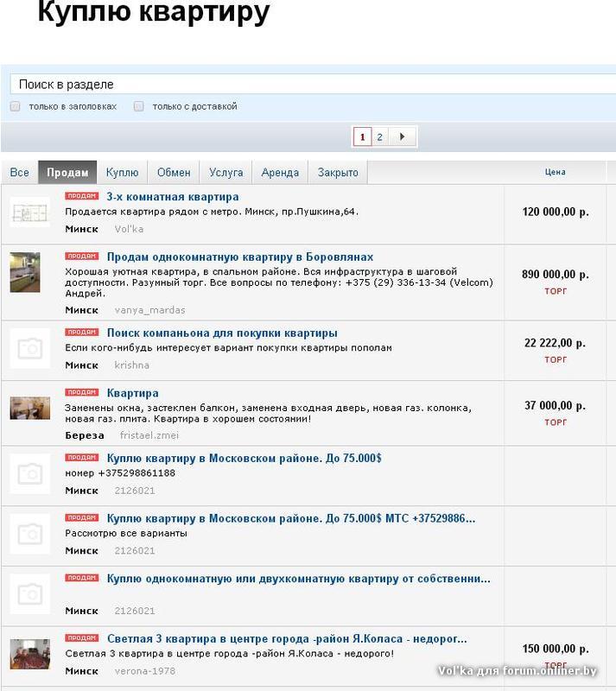616x691 pixels.
Task: Click 'Продам' badge on 'Светлая 3 квартира' listing
Action: pyautogui.click(x=81, y=637)
